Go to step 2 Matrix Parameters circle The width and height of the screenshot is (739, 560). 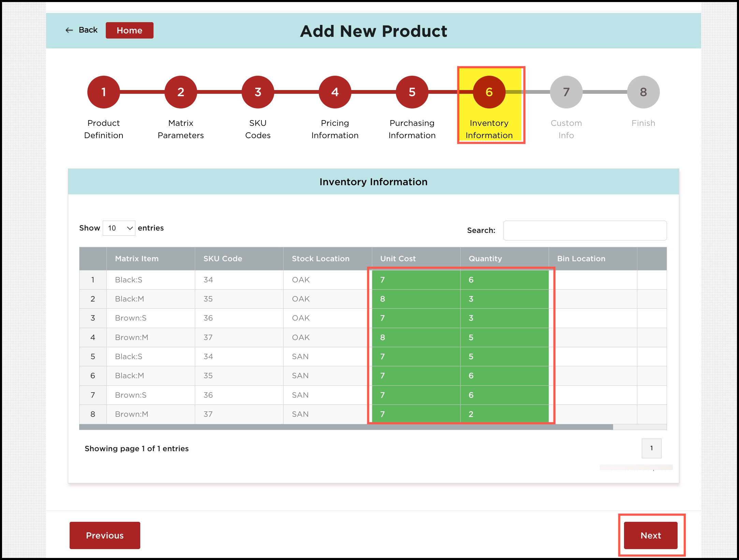(180, 92)
